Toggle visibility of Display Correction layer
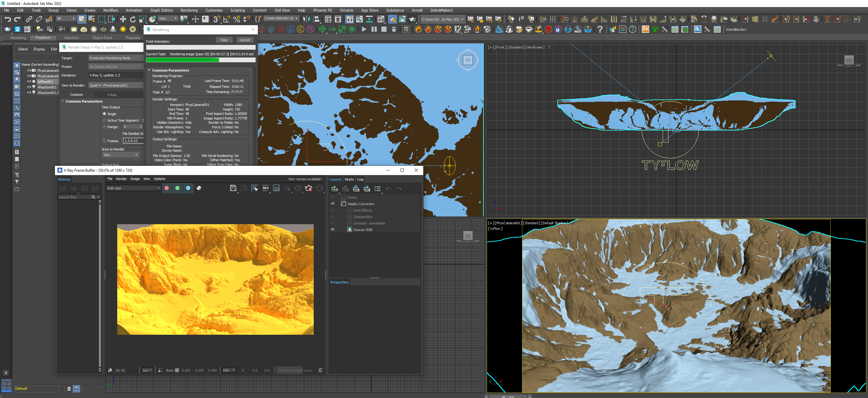Viewport: 868px width, 398px height. click(x=333, y=204)
